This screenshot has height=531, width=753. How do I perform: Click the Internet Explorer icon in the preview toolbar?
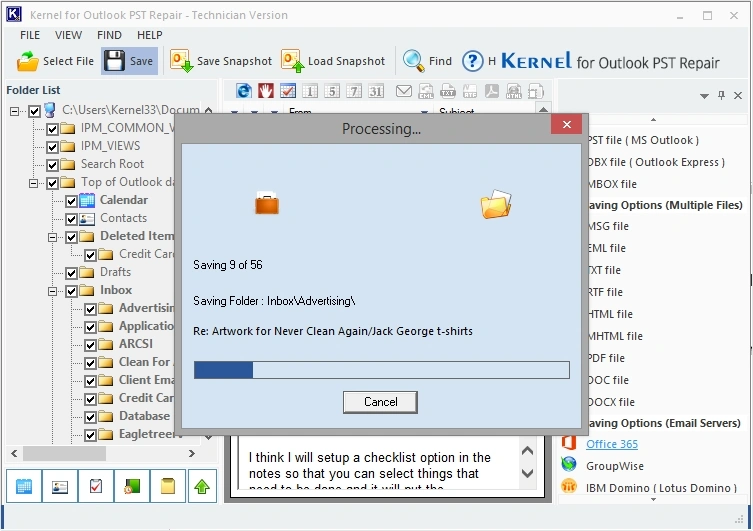pyautogui.click(x=243, y=91)
